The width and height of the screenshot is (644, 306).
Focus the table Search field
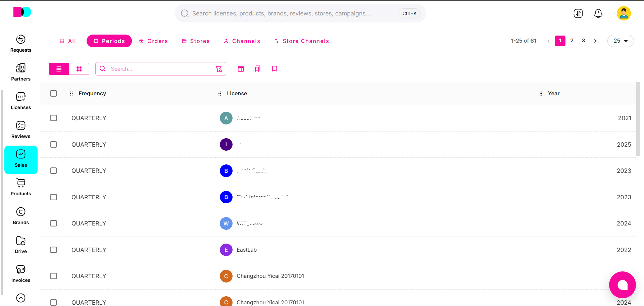tap(161, 69)
